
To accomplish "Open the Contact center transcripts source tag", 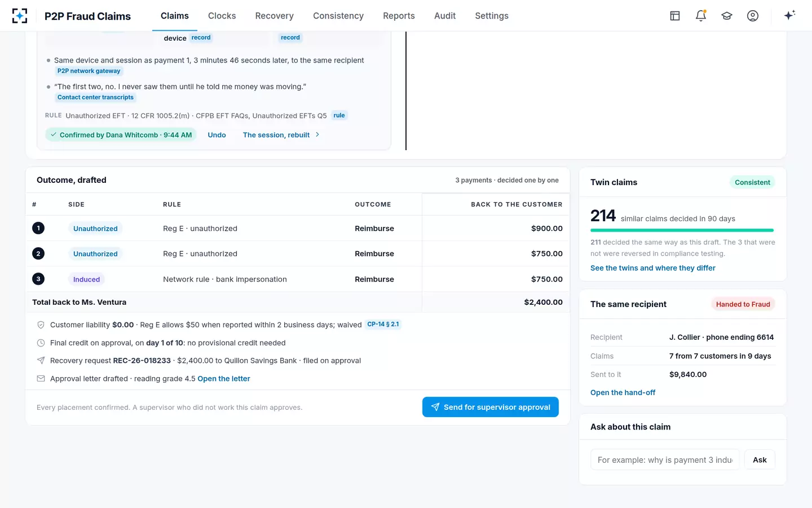I will tap(96, 98).
